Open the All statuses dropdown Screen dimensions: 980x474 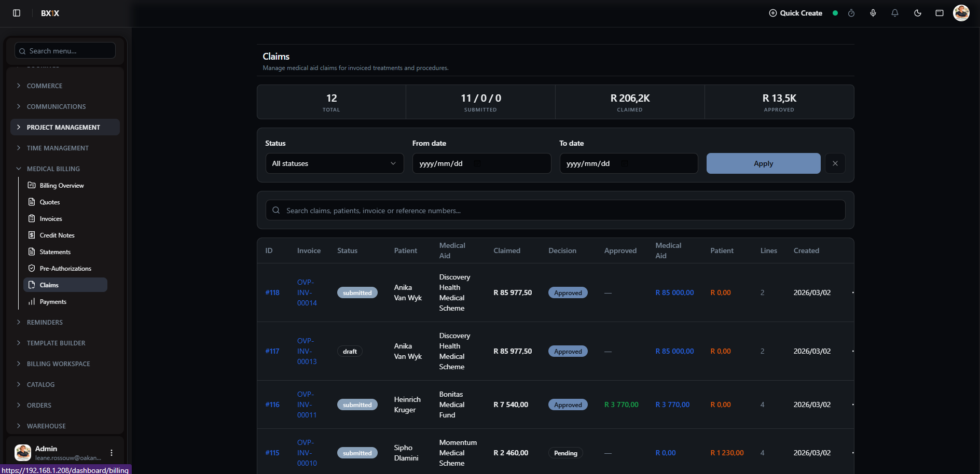point(335,163)
